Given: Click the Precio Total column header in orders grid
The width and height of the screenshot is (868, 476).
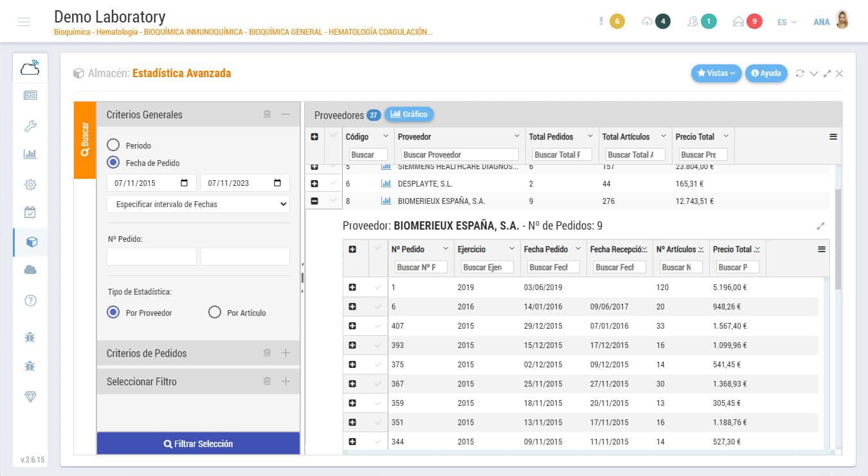Looking at the screenshot, I should coord(732,249).
